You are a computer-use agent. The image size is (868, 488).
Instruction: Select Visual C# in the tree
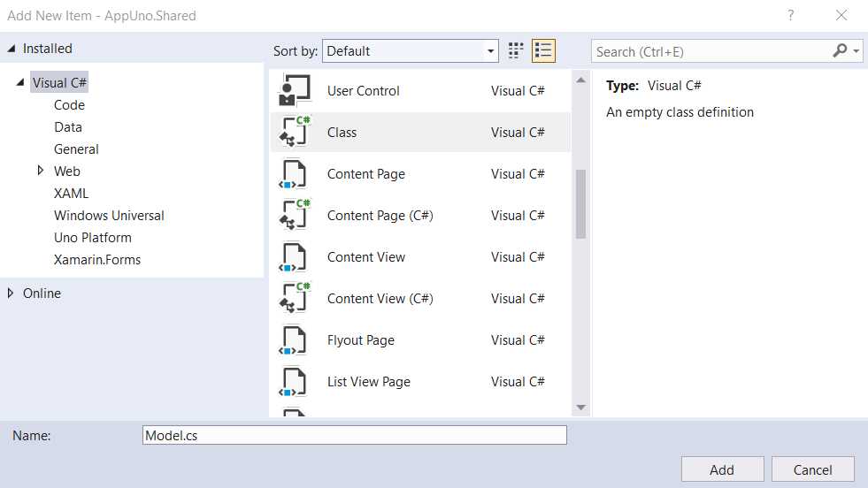click(59, 82)
